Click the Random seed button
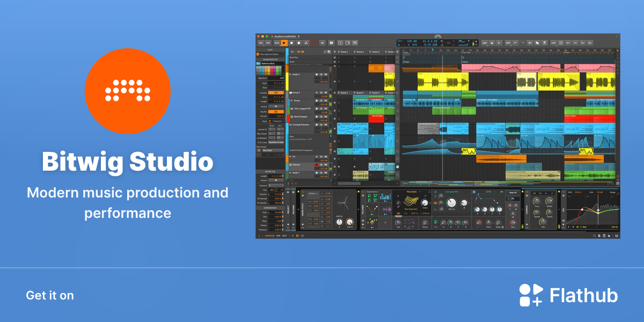The height and width of the screenshot is (322, 644). [277, 121]
